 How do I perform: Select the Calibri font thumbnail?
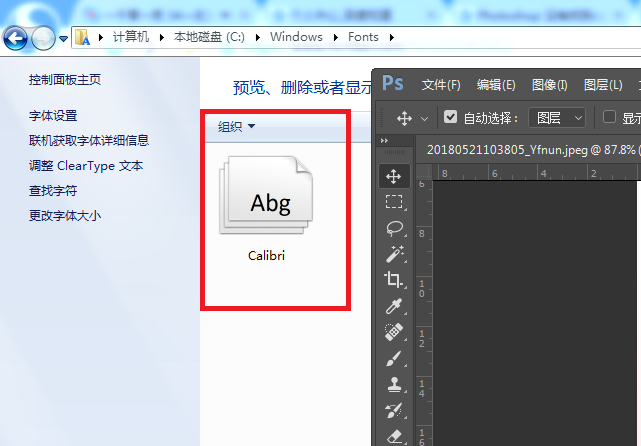coord(266,195)
